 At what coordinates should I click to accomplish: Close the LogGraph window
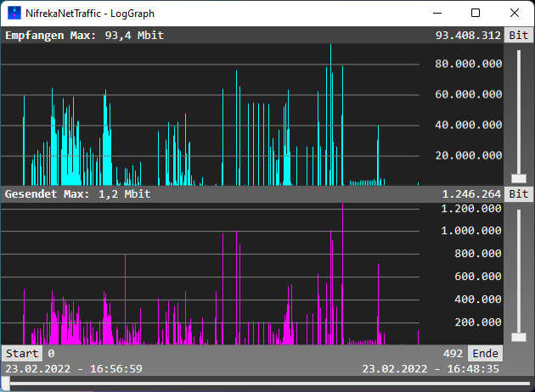[514, 13]
